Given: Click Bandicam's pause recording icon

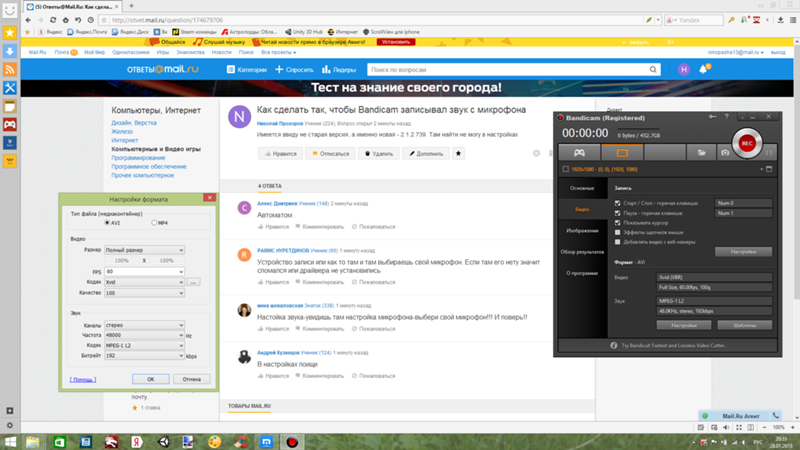Looking at the screenshot, I should pyautogui.click(x=768, y=153).
